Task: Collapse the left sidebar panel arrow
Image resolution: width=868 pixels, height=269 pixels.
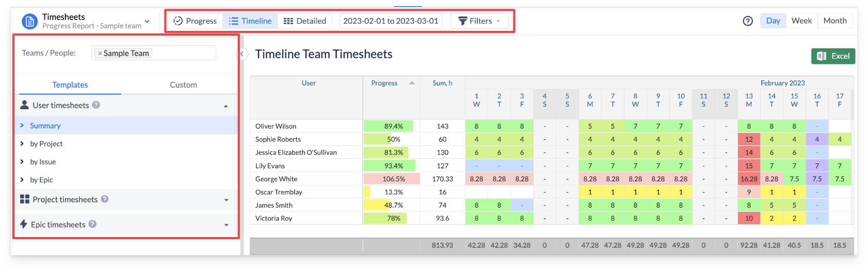Action: point(242,54)
